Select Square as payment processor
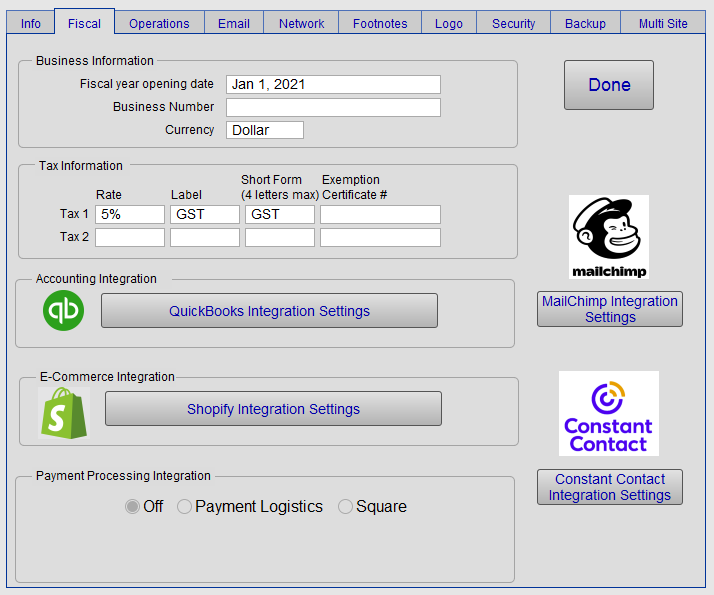Viewport: 714px width, 595px height. click(345, 507)
